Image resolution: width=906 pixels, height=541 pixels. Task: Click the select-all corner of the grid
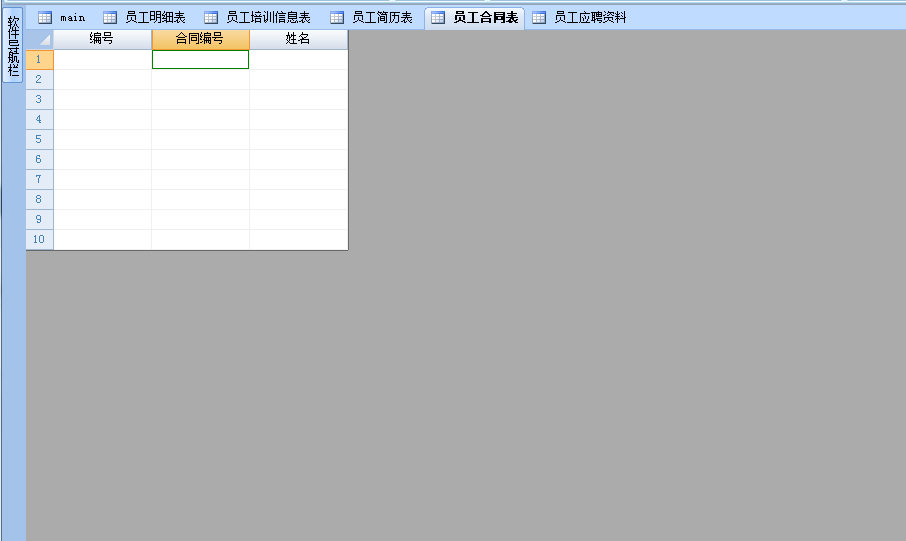tap(40, 39)
